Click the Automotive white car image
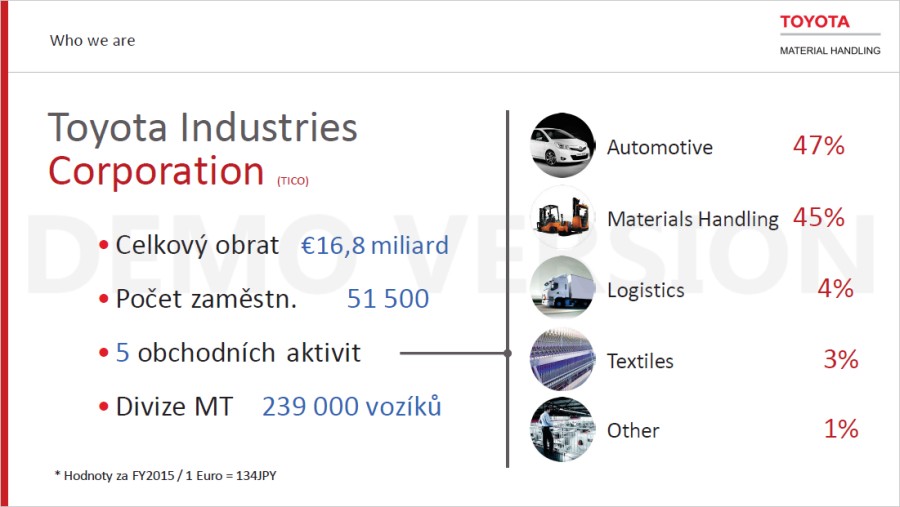This screenshot has height=507, width=900. 562,145
